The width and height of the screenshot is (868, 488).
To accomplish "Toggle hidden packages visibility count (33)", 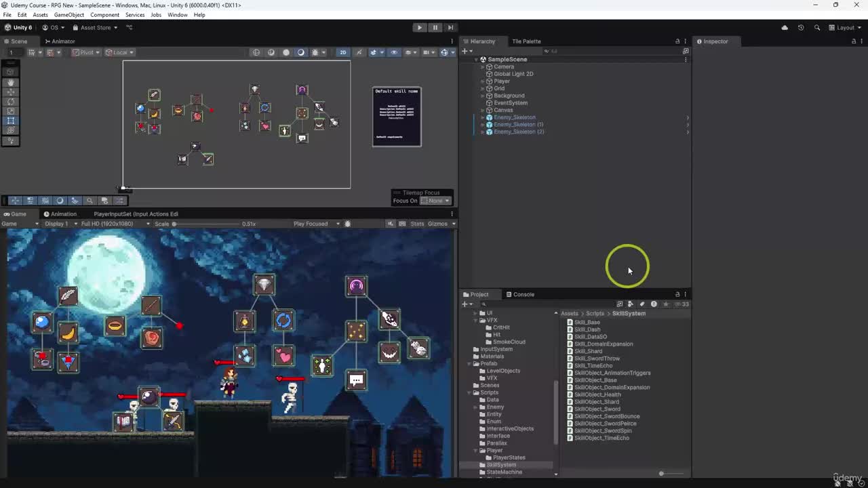I will (682, 304).
